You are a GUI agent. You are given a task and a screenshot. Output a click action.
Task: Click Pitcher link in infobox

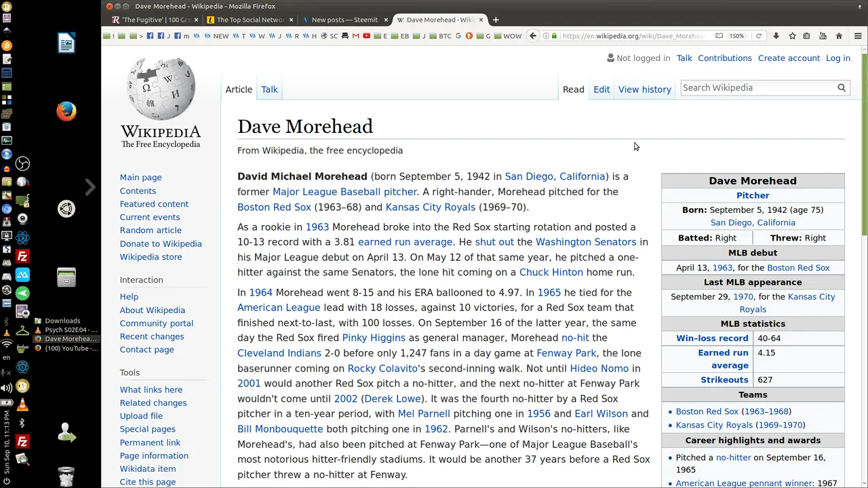pyautogui.click(x=753, y=195)
